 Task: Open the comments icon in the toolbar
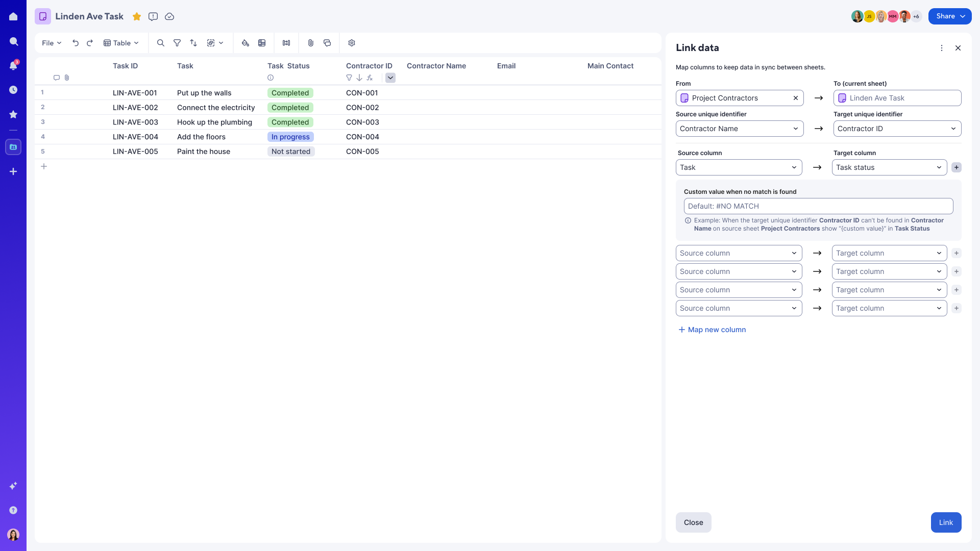tap(327, 43)
